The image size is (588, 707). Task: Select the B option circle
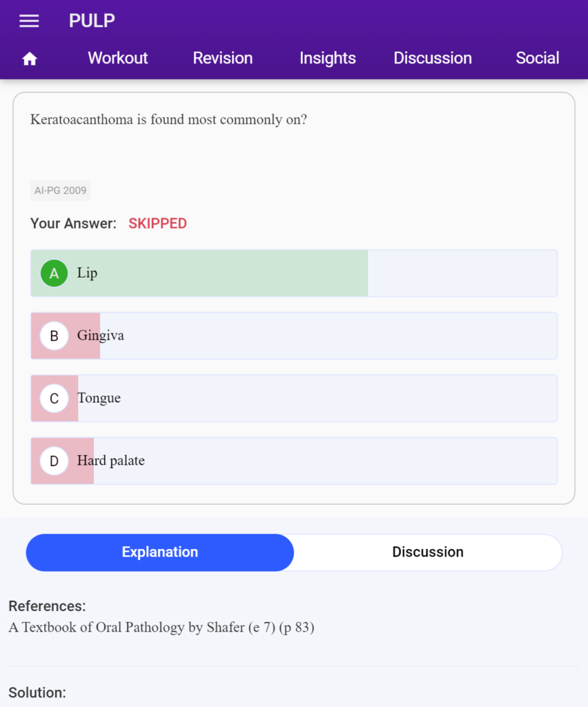pyautogui.click(x=54, y=336)
